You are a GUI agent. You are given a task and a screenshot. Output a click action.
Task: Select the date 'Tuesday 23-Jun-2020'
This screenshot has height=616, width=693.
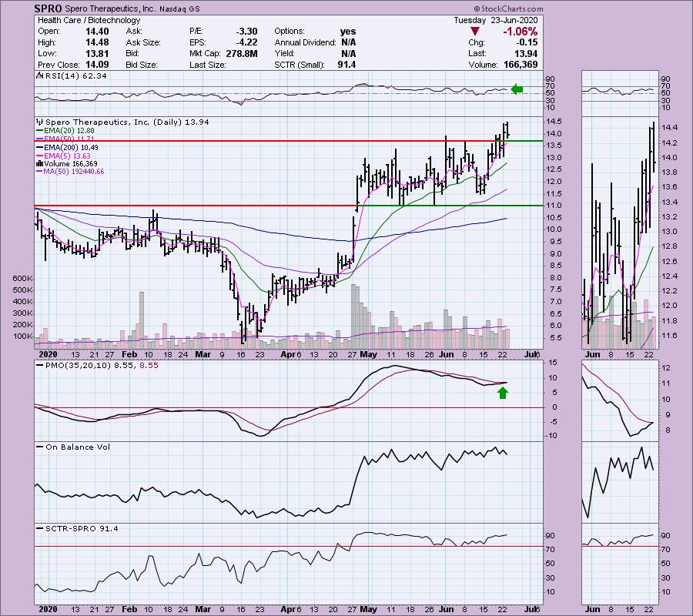click(x=495, y=20)
